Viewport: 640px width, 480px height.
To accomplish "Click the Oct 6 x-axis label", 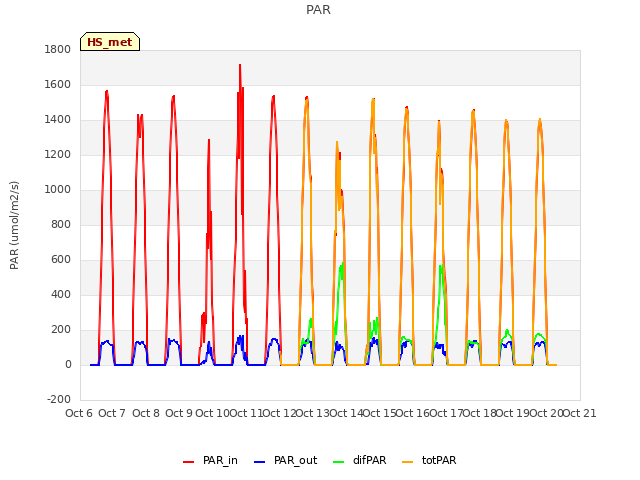I will pos(79,413).
